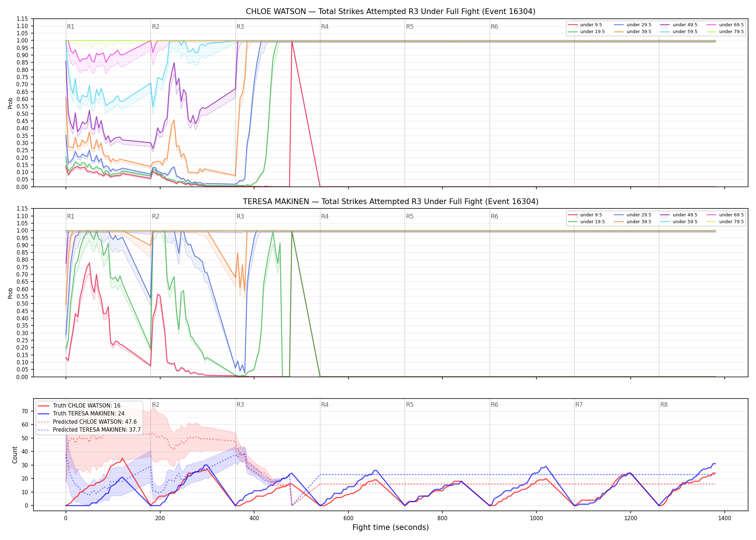Click R4 round label in Chloe Watson chart

pyautogui.click(x=325, y=27)
